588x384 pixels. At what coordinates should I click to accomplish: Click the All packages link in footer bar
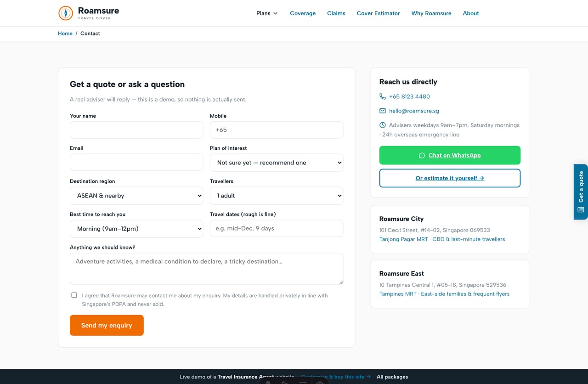pos(392,377)
